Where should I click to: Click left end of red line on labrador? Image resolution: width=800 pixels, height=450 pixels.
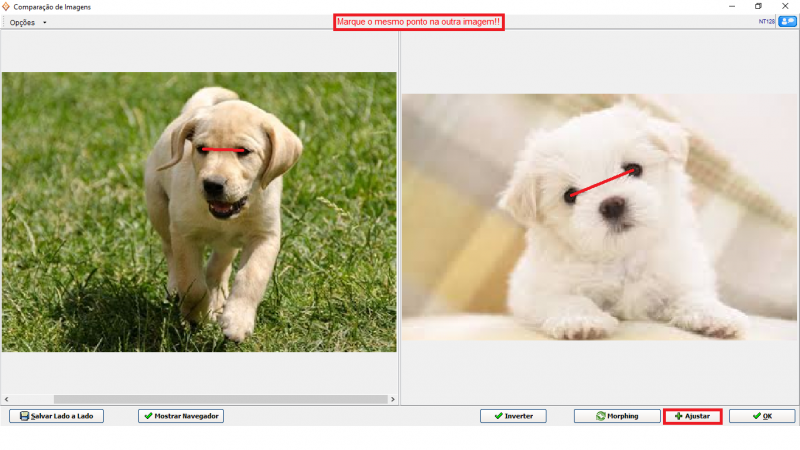click(203, 150)
